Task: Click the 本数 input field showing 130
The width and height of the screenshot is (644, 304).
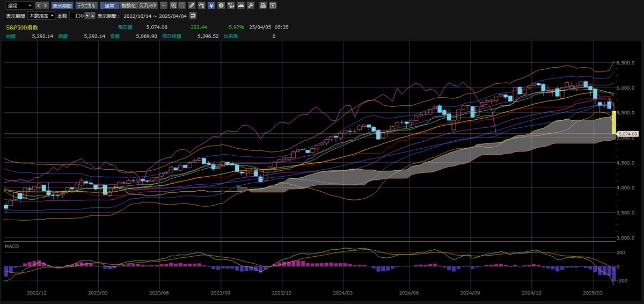Action: (77, 16)
